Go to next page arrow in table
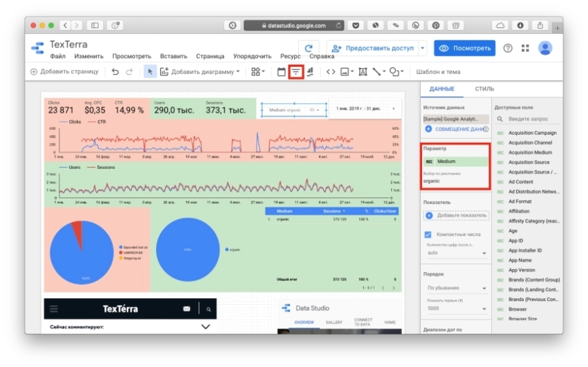588x367 pixels. (x=394, y=288)
